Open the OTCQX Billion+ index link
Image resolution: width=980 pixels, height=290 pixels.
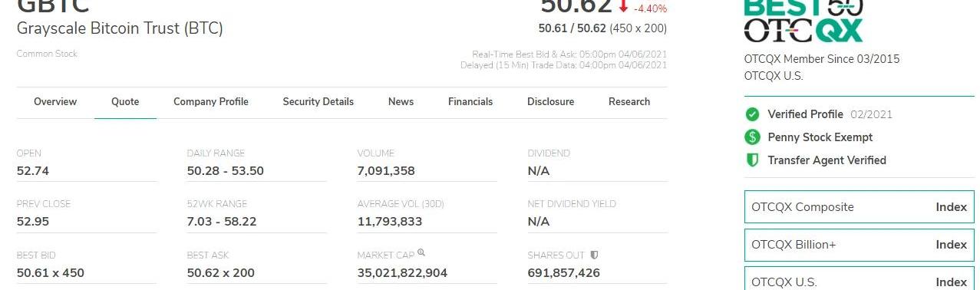[860, 245]
